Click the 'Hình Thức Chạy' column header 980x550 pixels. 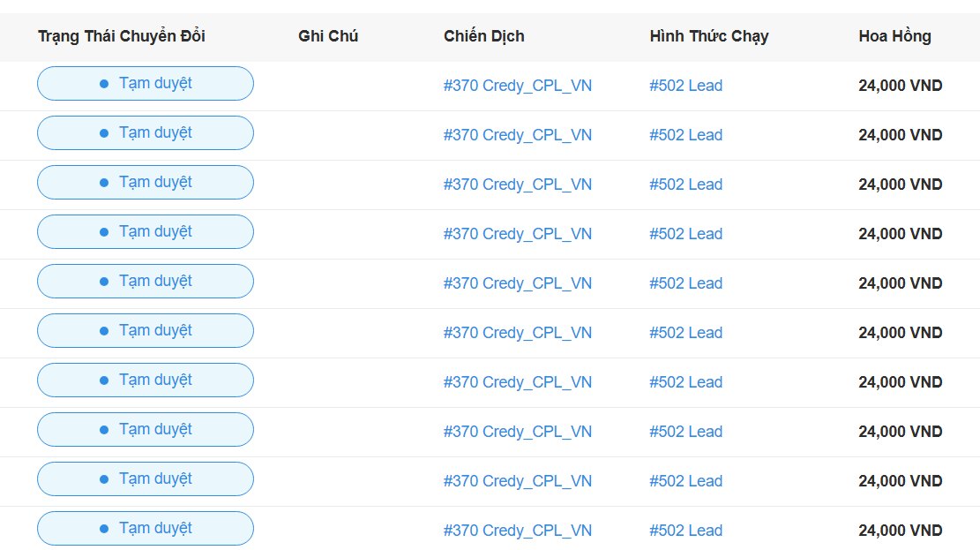pos(708,36)
